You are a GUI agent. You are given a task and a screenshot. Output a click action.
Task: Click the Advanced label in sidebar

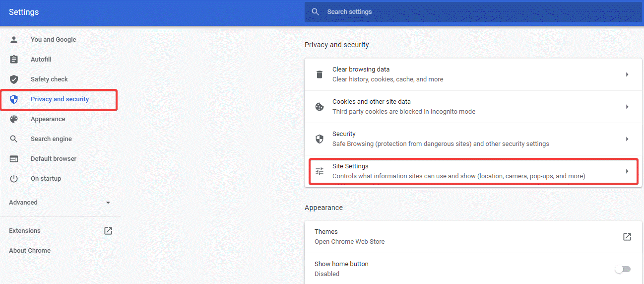click(x=23, y=203)
